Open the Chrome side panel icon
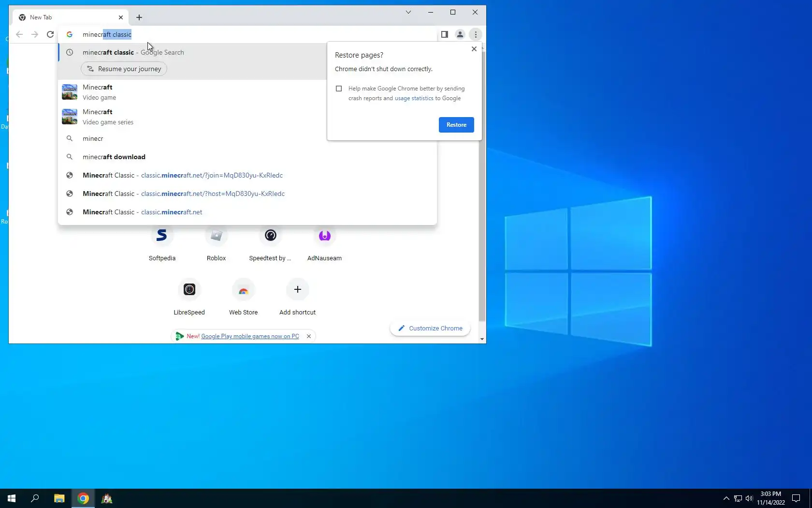812x508 pixels. click(445, 34)
